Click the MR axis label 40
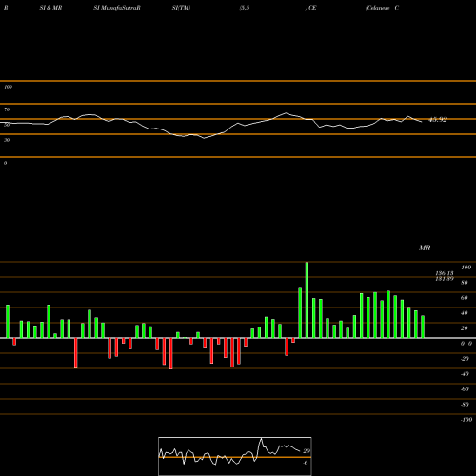 tap(465, 313)
